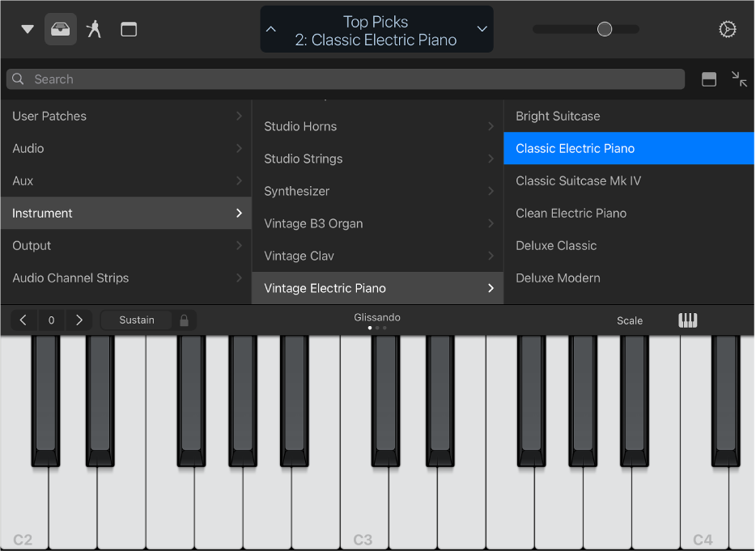Toggle the Scale mode button
Viewport: 756px width, 551px height.
630,320
